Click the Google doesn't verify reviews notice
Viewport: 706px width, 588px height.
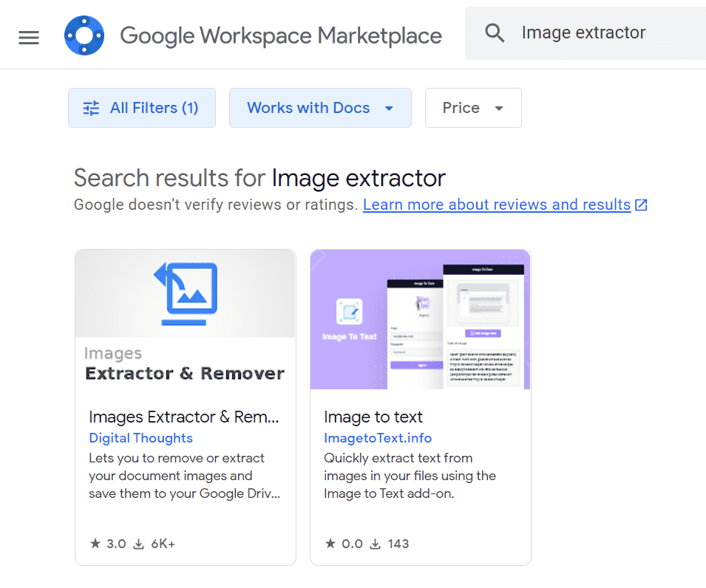[x=216, y=205]
